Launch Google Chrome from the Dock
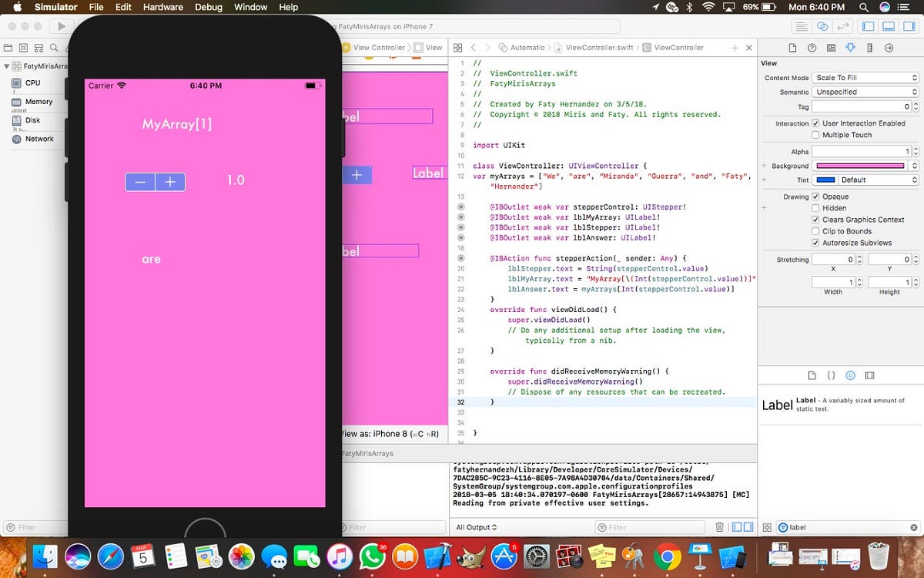Screen dimensions: 924x578 (667, 556)
